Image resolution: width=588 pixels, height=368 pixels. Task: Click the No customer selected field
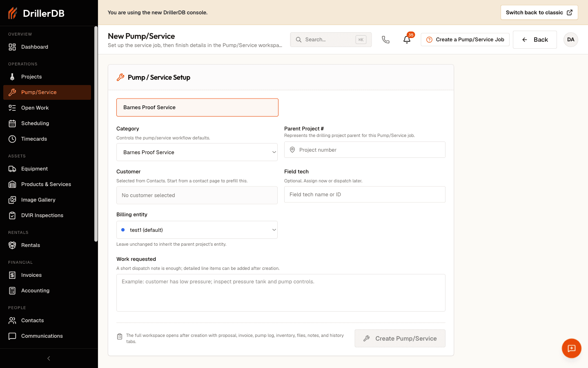click(x=197, y=195)
